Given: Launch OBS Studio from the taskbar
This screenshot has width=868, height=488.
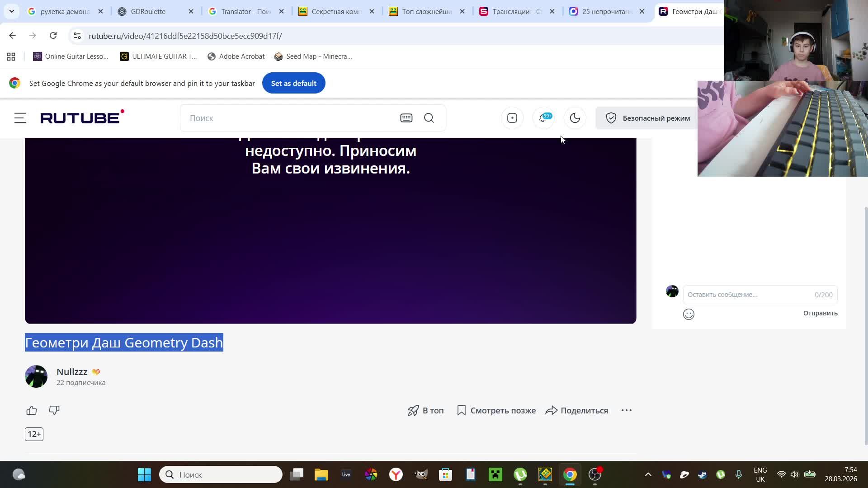Looking at the screenshot, I should [x=595, y=474].
